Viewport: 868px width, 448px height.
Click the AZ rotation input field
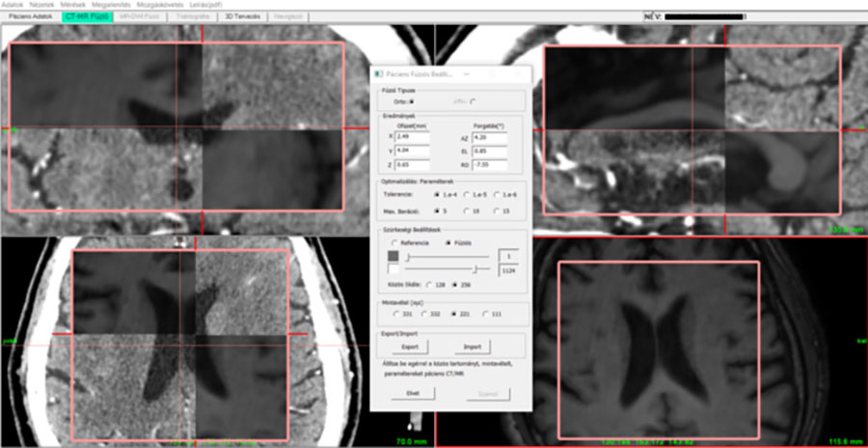click(x=490, y=137)
